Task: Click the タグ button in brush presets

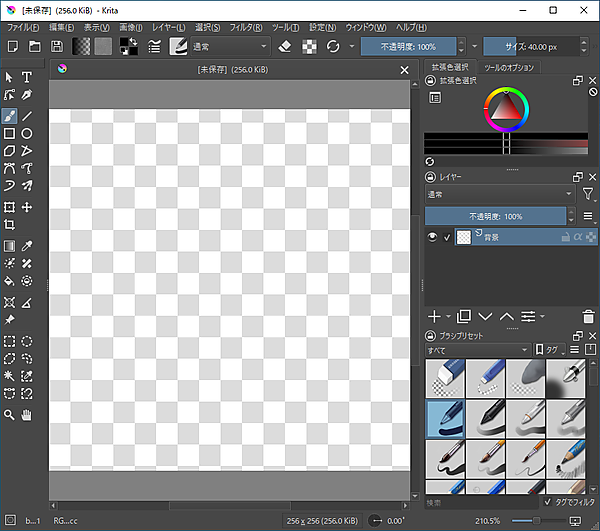Action: pyautogui.click(x=548, y=350)
